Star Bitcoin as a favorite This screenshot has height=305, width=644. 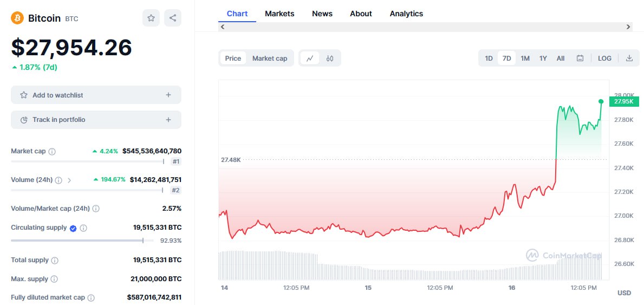tap(151, 18)
